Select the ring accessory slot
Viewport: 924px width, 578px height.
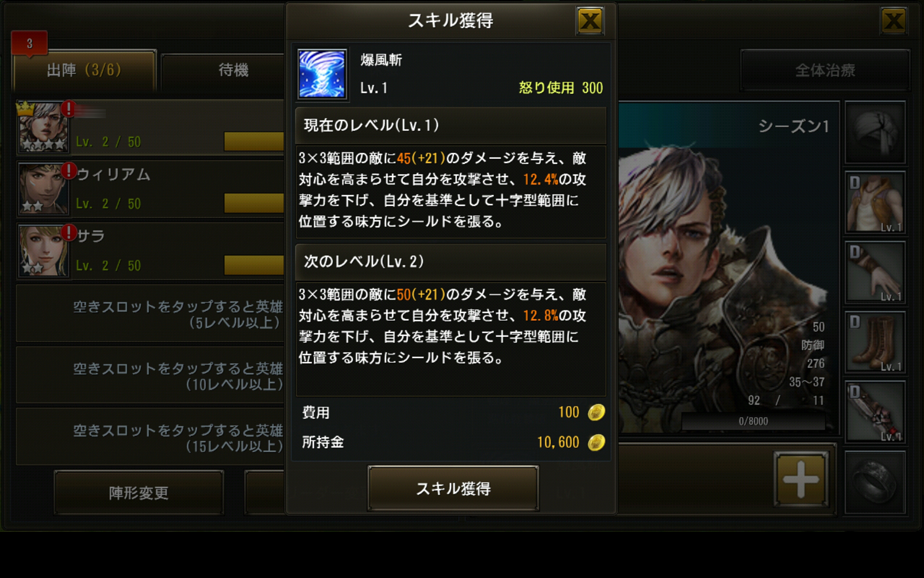(875, 483)
